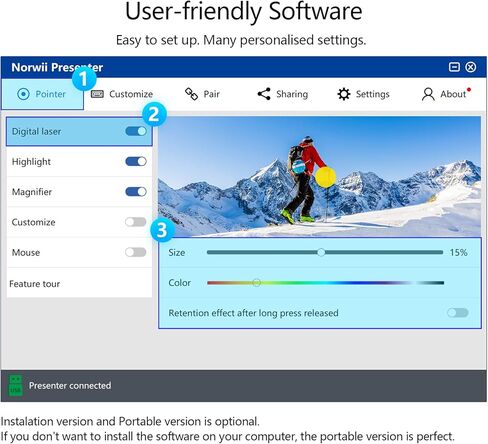
Task: Switch to the Pair tab
Action: click(x=202, y=94)
